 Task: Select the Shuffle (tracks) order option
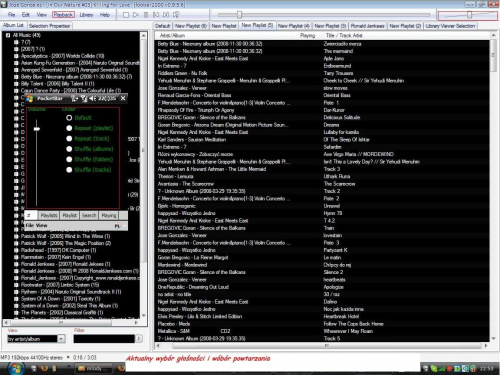(x=69, y=170)
